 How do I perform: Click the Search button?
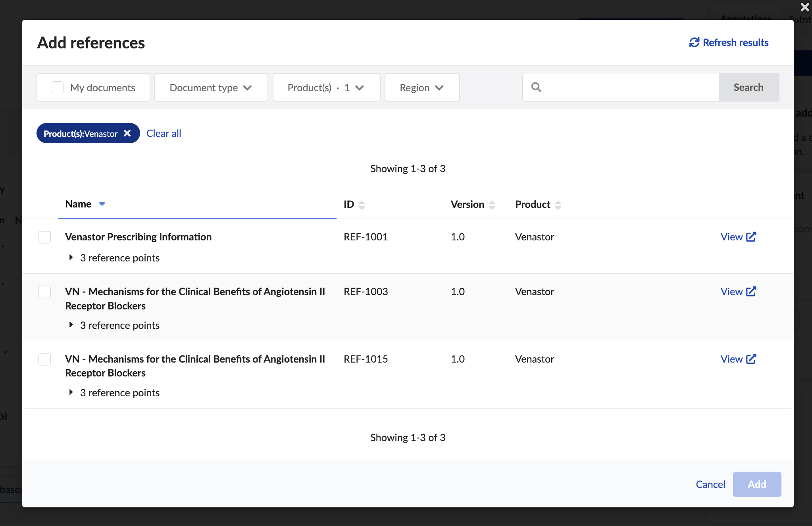point(749,87)
